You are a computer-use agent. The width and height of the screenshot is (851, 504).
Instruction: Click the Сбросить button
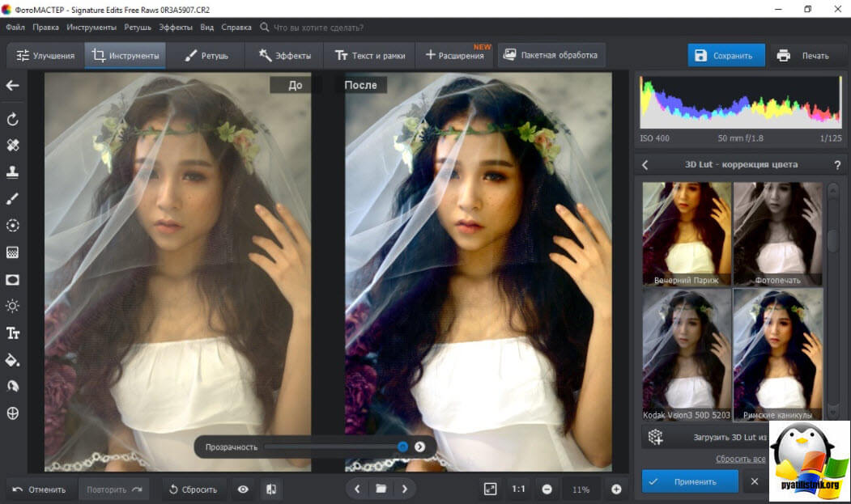coord(194,489)
